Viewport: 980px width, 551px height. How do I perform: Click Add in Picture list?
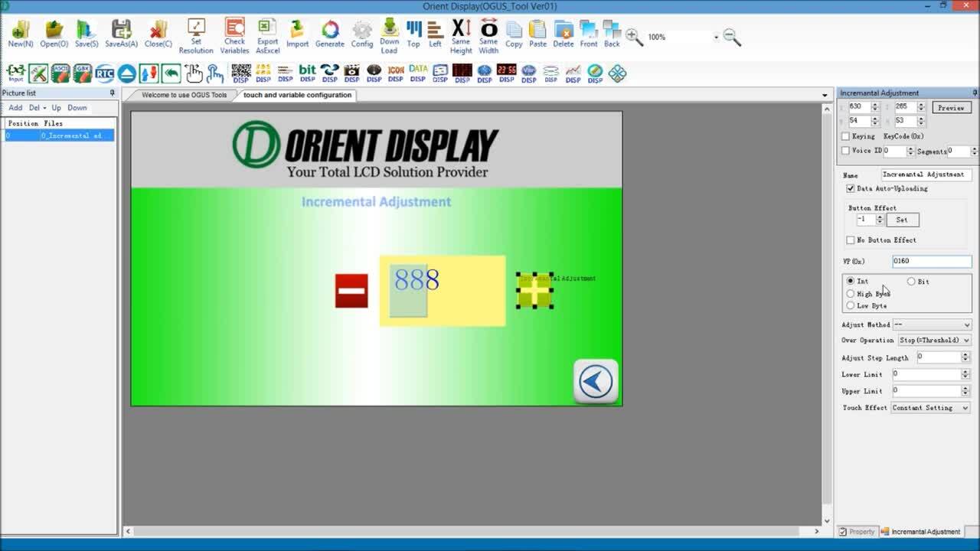point(15,108)
